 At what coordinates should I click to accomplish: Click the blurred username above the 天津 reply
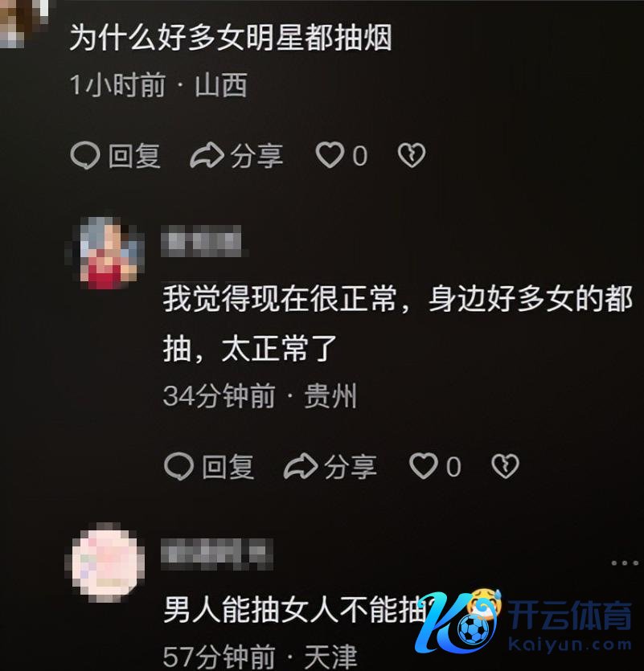pos(216,554)
